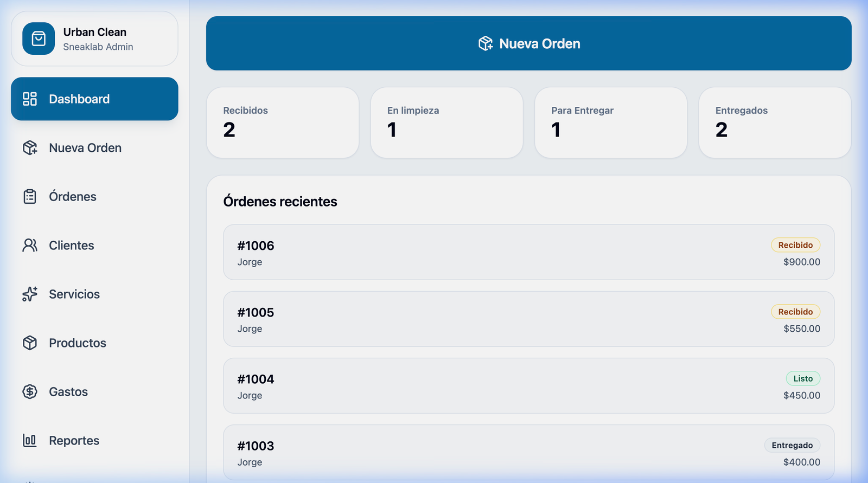Click the Listo badge on order #1004

coord(803,378)
